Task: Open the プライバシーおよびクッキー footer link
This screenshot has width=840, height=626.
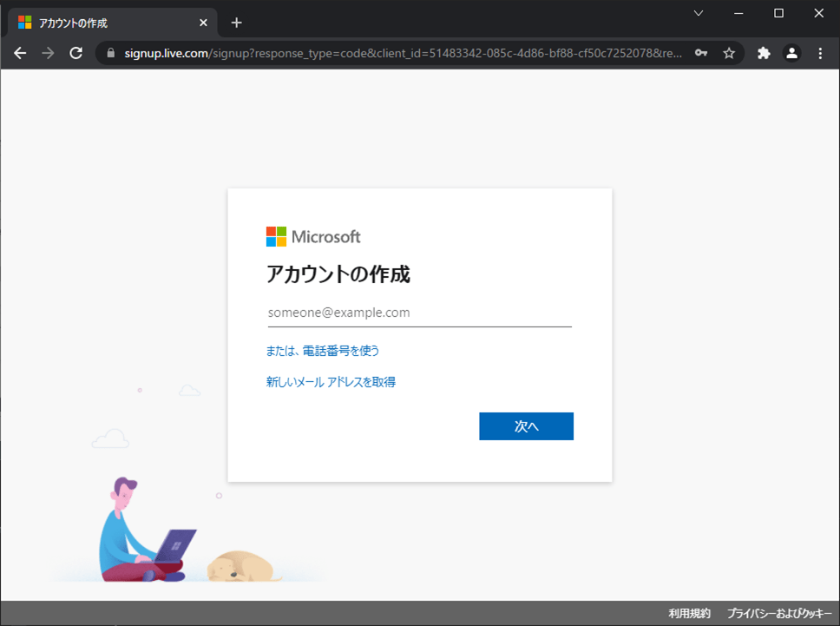Action: click(x=779, y=613)
